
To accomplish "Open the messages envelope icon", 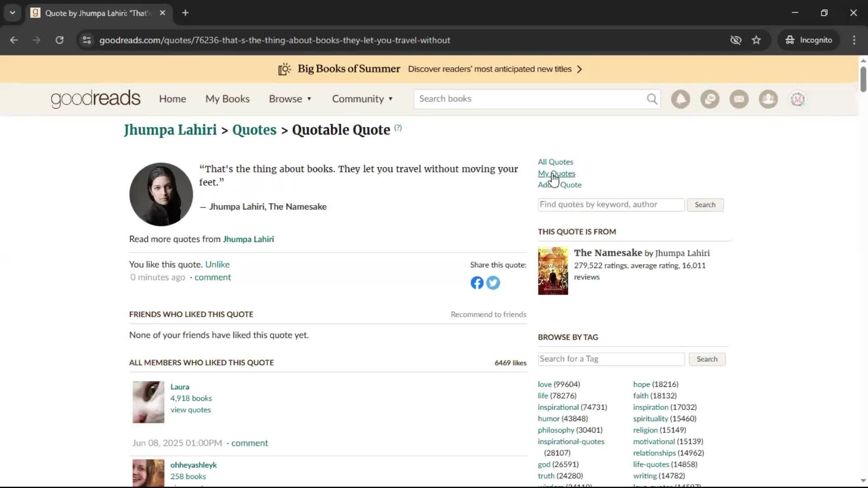I will (x=739, y=99).
